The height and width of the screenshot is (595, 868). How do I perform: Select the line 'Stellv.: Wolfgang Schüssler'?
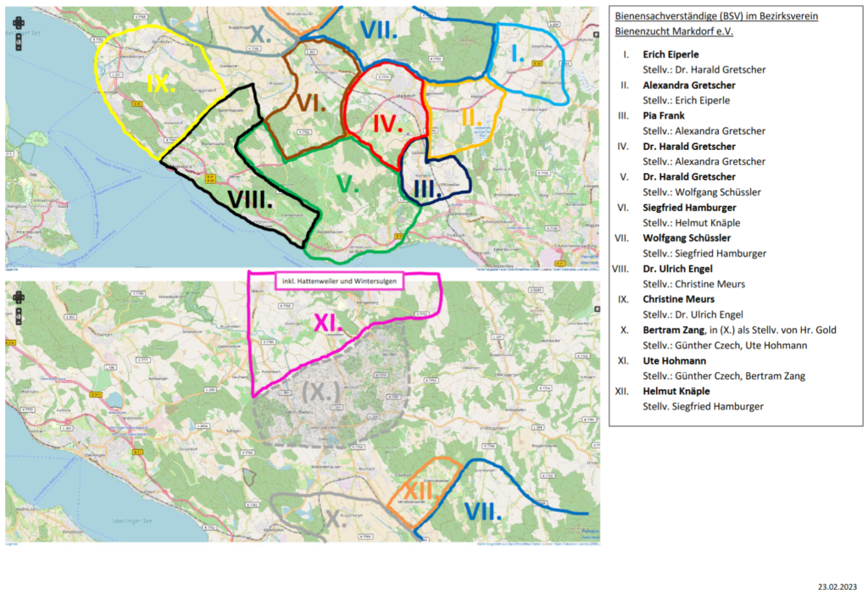point(702,192)
